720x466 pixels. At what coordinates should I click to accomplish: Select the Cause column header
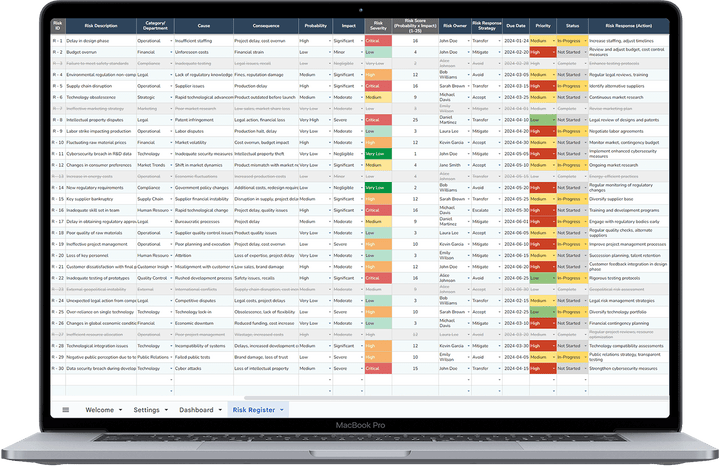204,26
